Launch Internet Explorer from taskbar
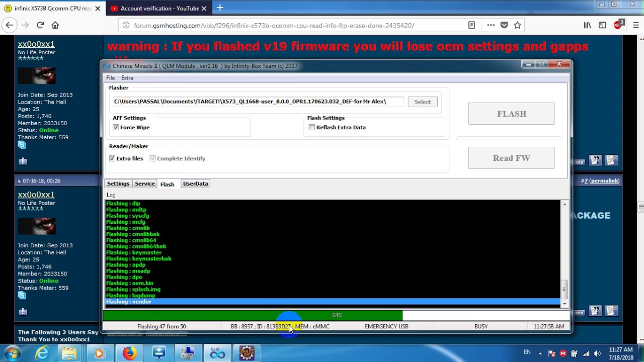 [42, 353]
